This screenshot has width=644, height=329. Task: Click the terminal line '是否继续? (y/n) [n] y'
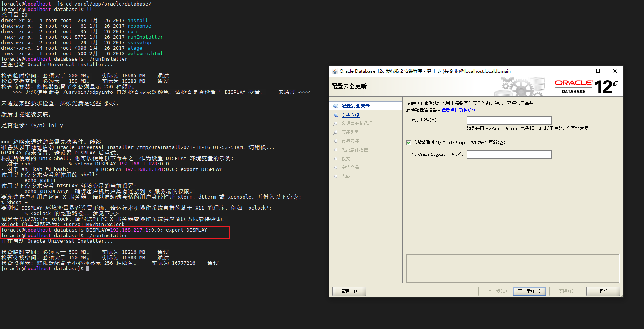click(x=32, y=125)
